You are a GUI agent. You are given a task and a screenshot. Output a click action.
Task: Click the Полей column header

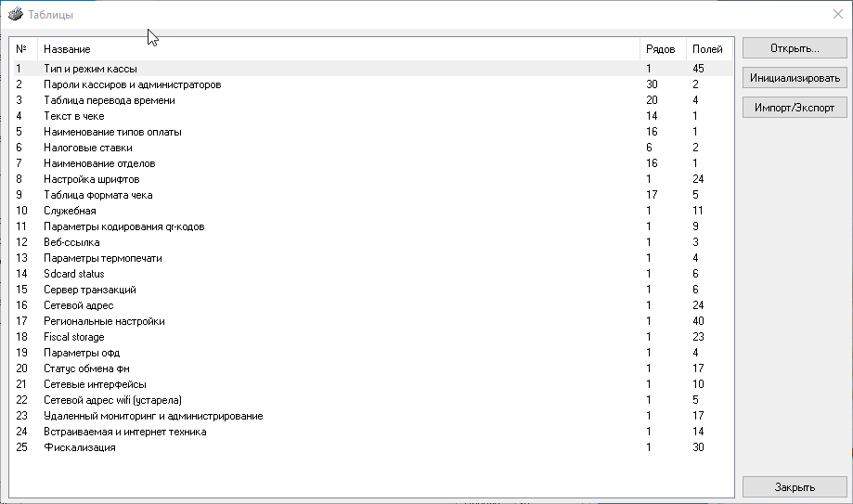706,48
